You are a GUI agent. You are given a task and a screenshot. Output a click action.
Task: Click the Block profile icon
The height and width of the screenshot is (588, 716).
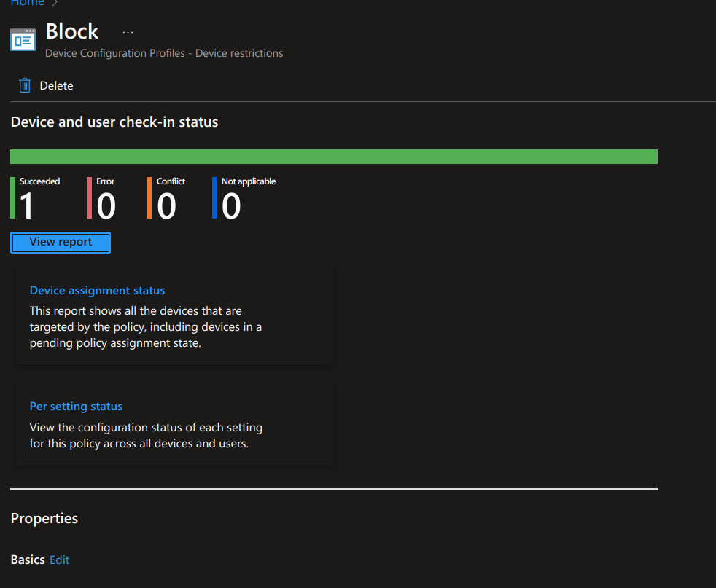(23, 39)
